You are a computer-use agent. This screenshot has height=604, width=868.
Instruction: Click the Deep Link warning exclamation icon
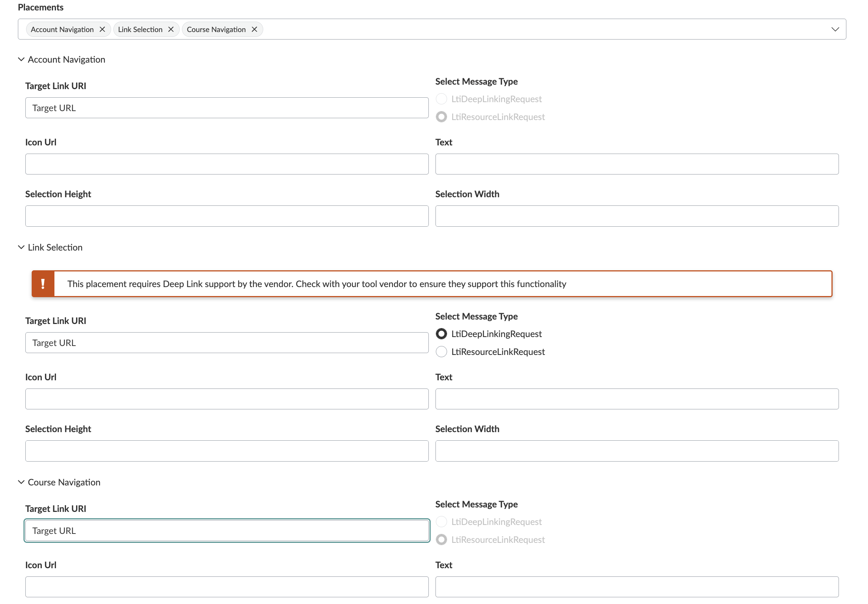coord(43,284)
